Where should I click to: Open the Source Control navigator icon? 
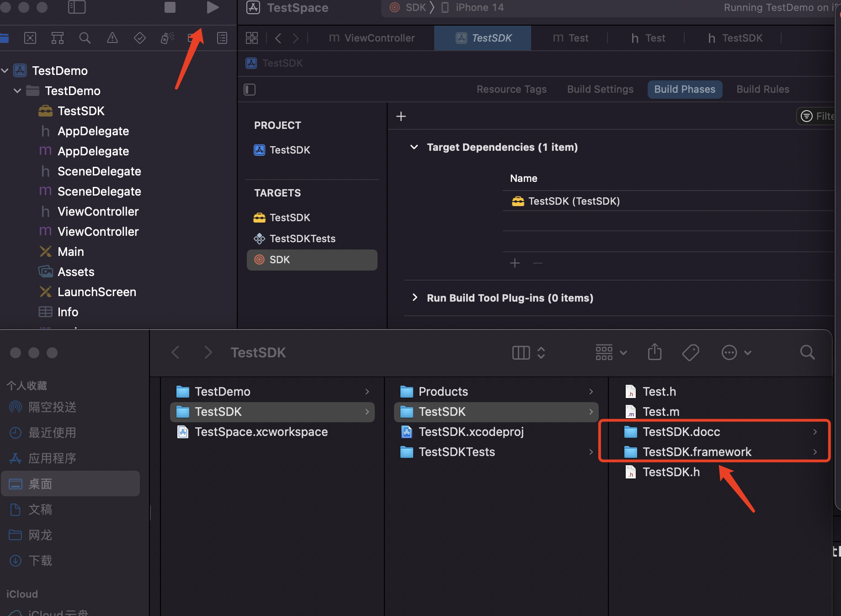pyautogui.click(x=30, y=38)
